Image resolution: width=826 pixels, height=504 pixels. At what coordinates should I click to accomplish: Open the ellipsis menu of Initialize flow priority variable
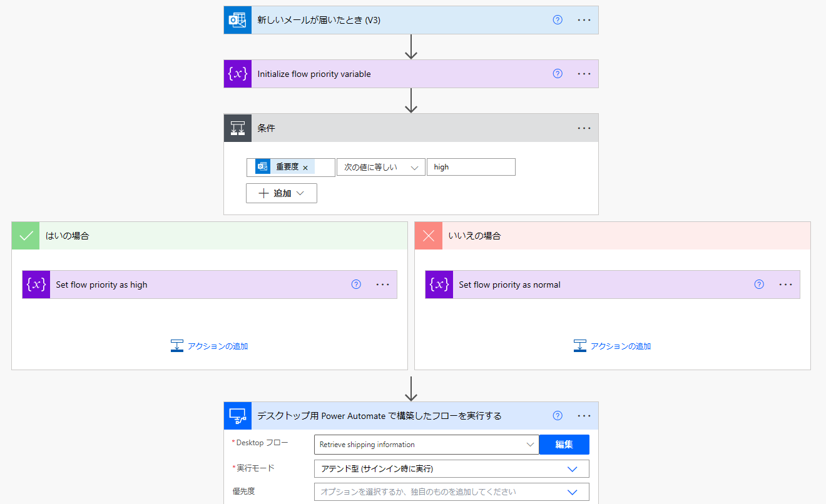584,74
